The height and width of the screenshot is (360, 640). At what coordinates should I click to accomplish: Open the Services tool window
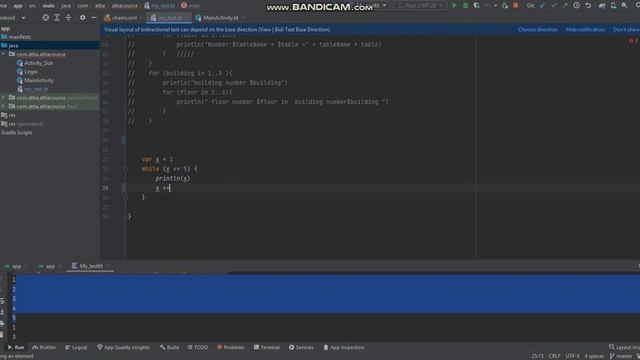pos(301,347)
